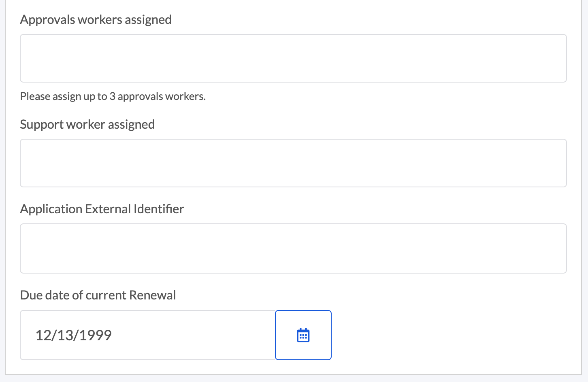588x382 pixels.
Task: Click into Application External Identifier field
Action: (x=293, y=248)
